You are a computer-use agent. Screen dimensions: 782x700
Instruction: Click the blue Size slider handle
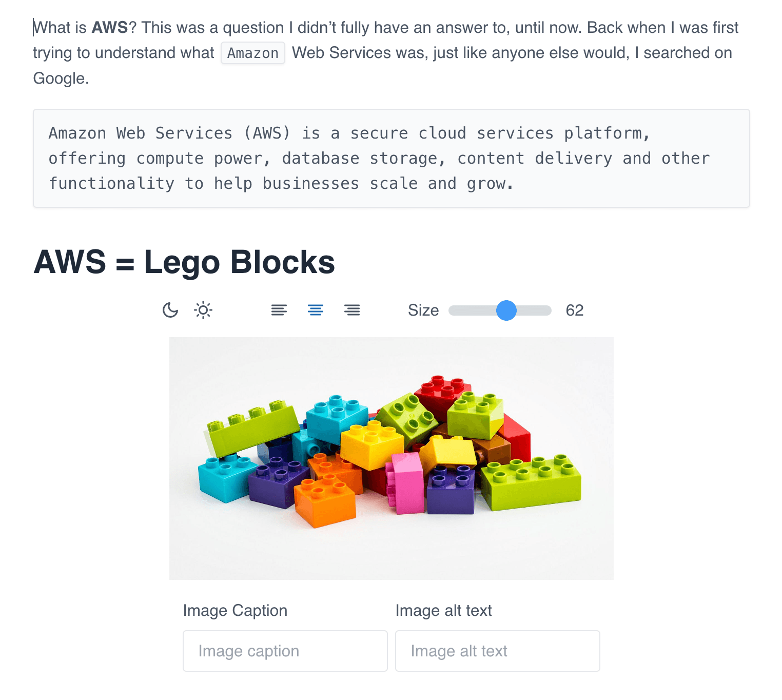[x=506, y=310]
